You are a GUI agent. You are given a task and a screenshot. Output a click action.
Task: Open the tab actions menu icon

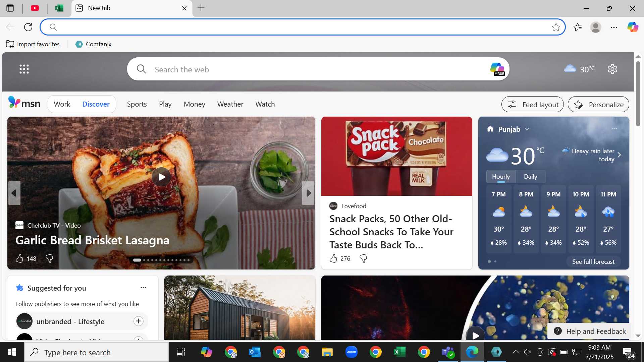(10, 8)
